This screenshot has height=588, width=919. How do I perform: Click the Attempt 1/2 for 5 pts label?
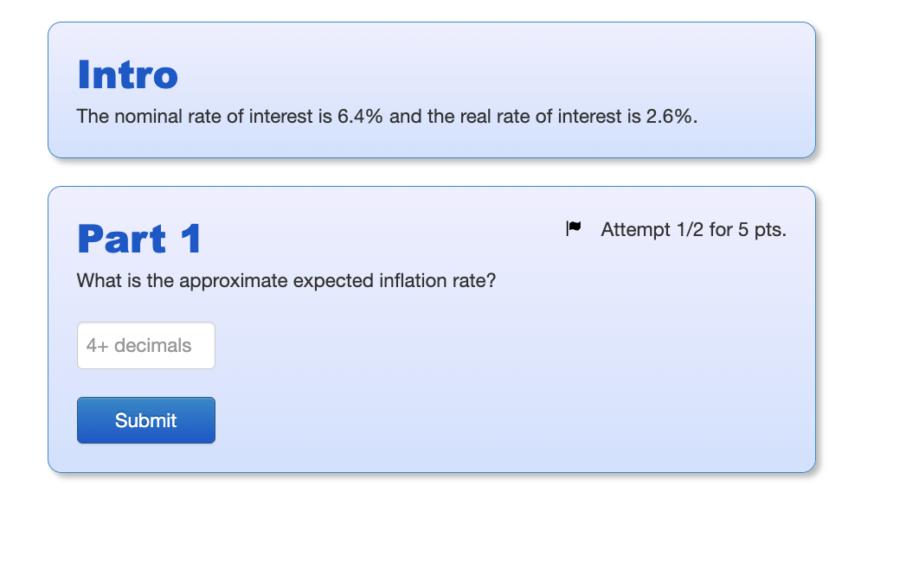pos(693,229)
